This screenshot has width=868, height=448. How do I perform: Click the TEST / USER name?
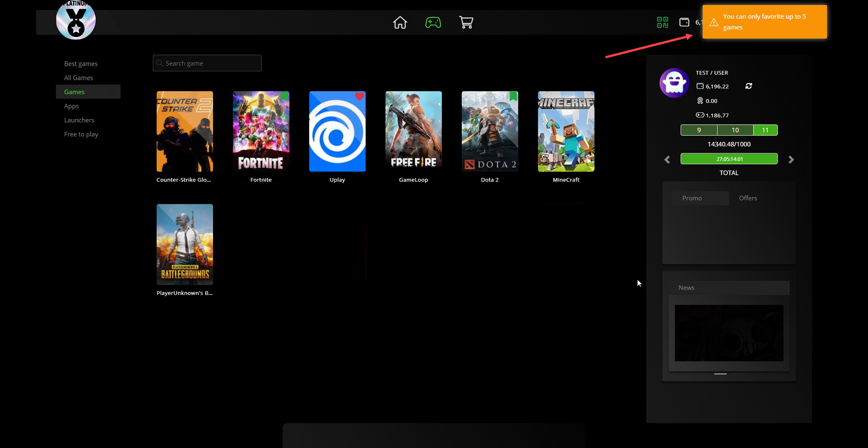tap(712, 73)
